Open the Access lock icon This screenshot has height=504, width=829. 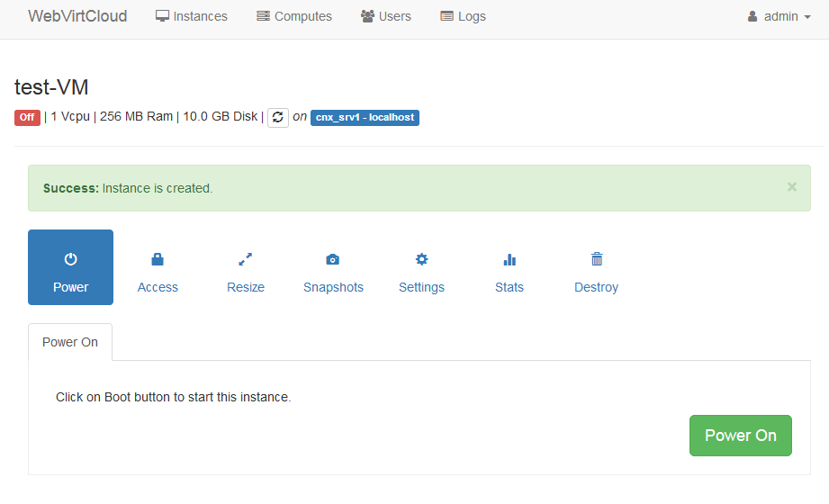158,259
